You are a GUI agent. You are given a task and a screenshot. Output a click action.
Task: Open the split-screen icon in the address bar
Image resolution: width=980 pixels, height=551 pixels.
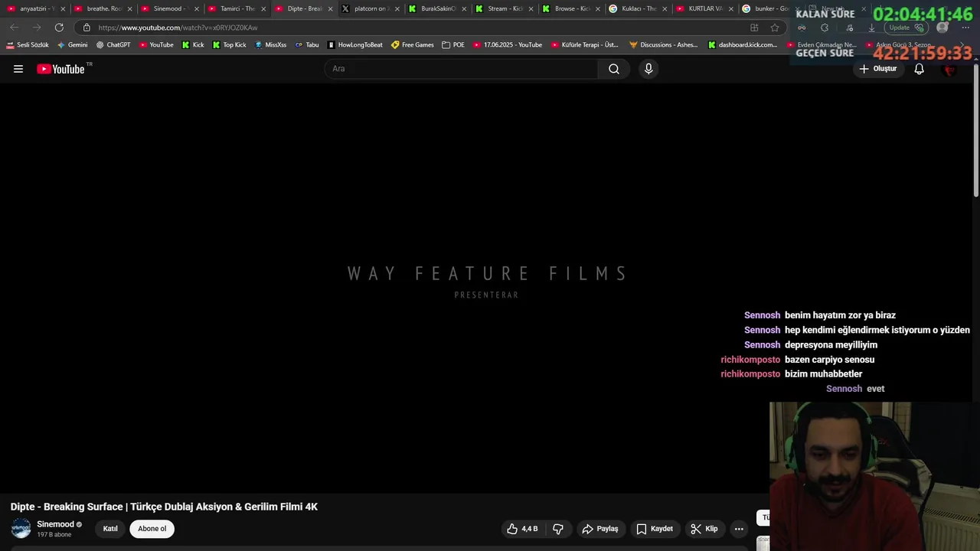[x=754, y=28]
